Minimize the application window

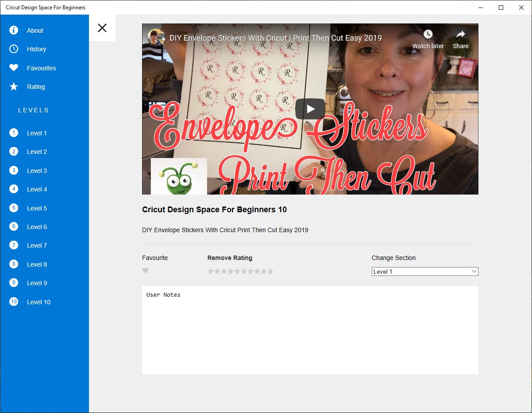click(x=481, y=8)
